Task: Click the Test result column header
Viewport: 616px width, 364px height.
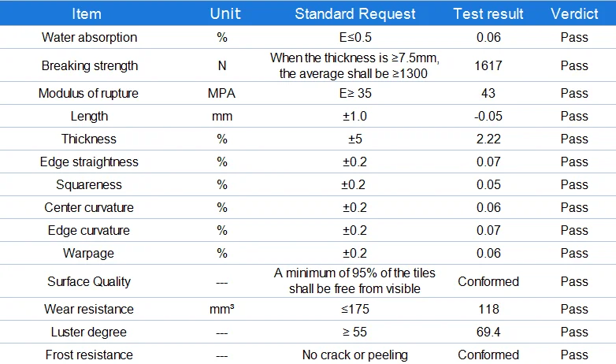Action: [488, 13]
